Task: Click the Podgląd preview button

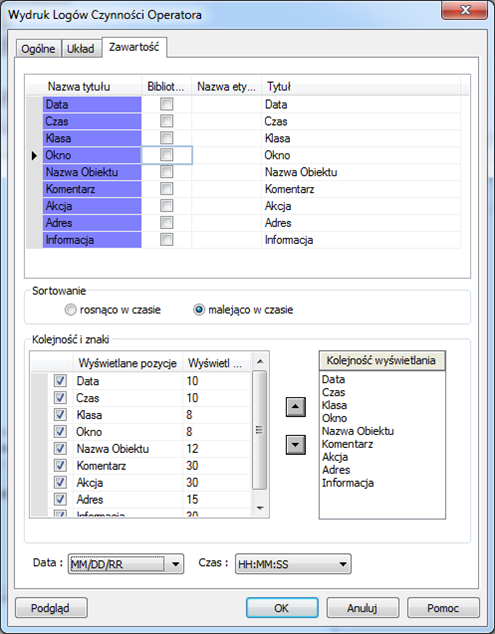Action: [x=51, y=608]
